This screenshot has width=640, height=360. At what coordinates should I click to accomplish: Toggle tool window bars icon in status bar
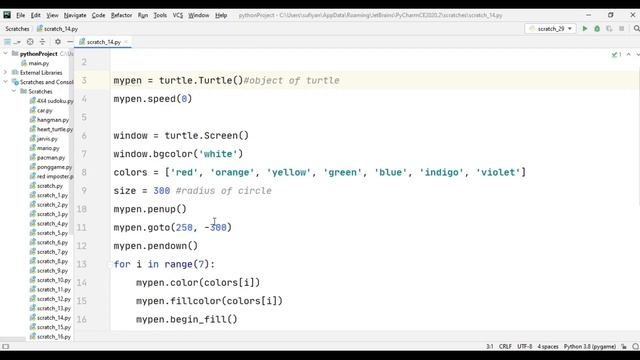click(x=6, y=347)
